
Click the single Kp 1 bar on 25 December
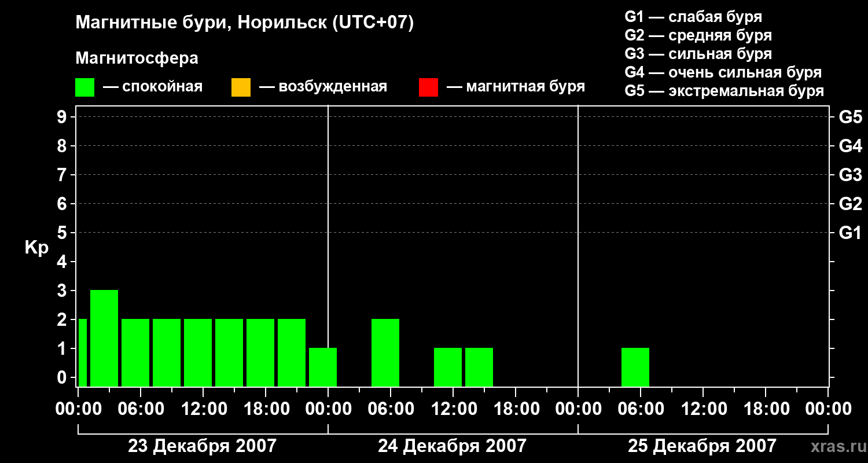click(x=635, y=367)
